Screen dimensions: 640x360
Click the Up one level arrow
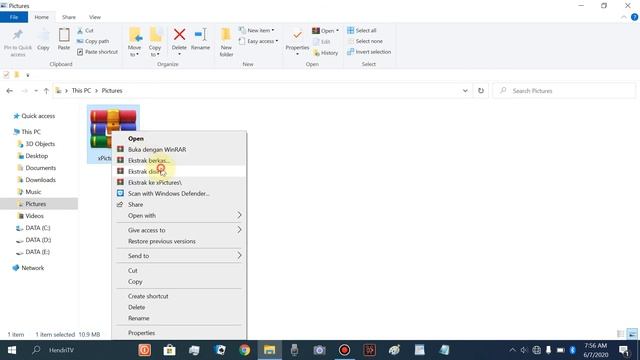pyautogui.click(x=46, y=91)
